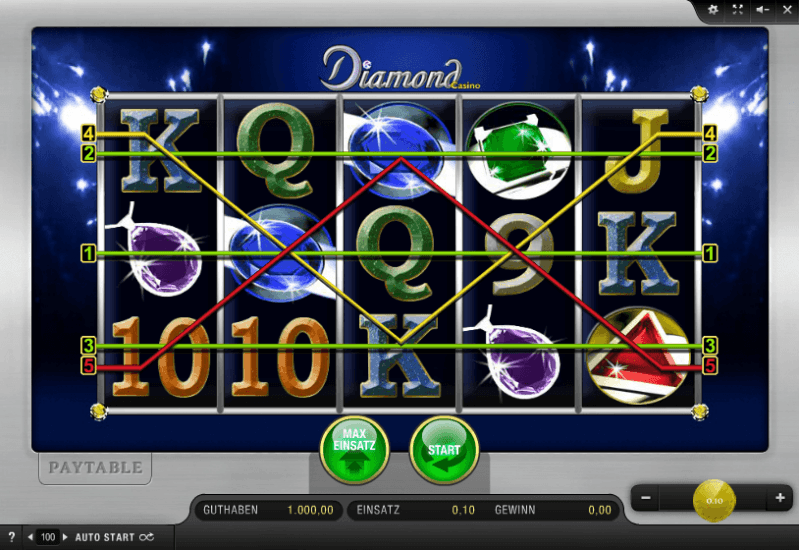Click the gold 0.10 coin slider knob
The height and width of the screenshot is (550, 799).
pos(714,501)
